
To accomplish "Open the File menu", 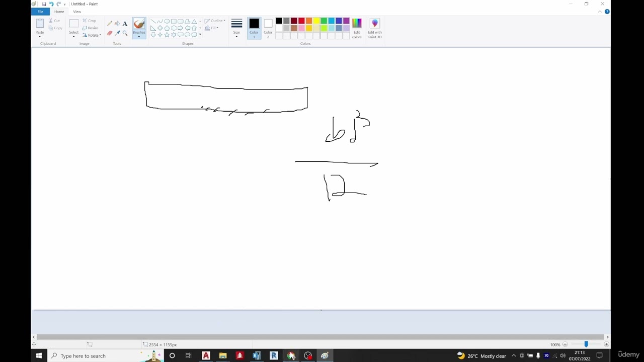I will (x=40, y=12).
